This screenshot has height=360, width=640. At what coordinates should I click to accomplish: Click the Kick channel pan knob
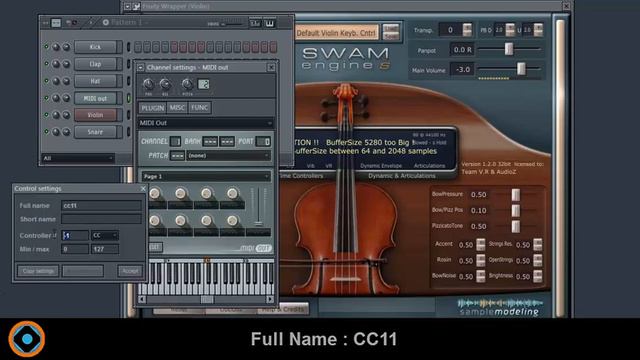(56, 47)
